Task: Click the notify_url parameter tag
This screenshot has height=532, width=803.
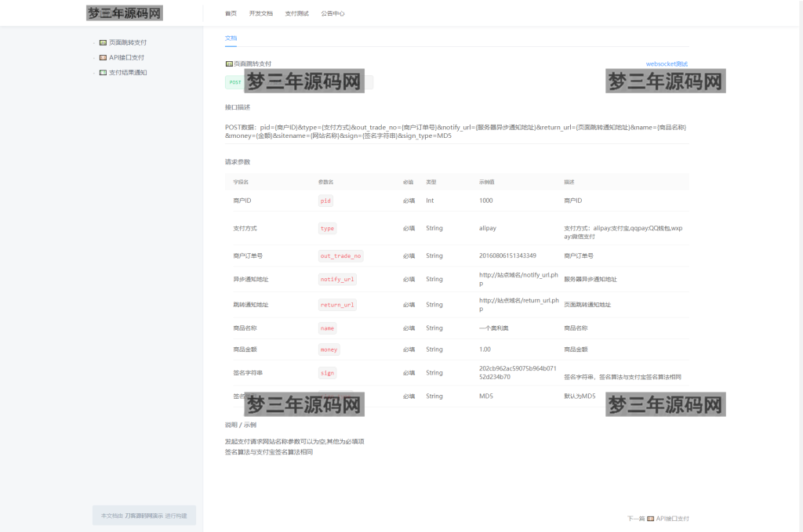Action: 337,279
